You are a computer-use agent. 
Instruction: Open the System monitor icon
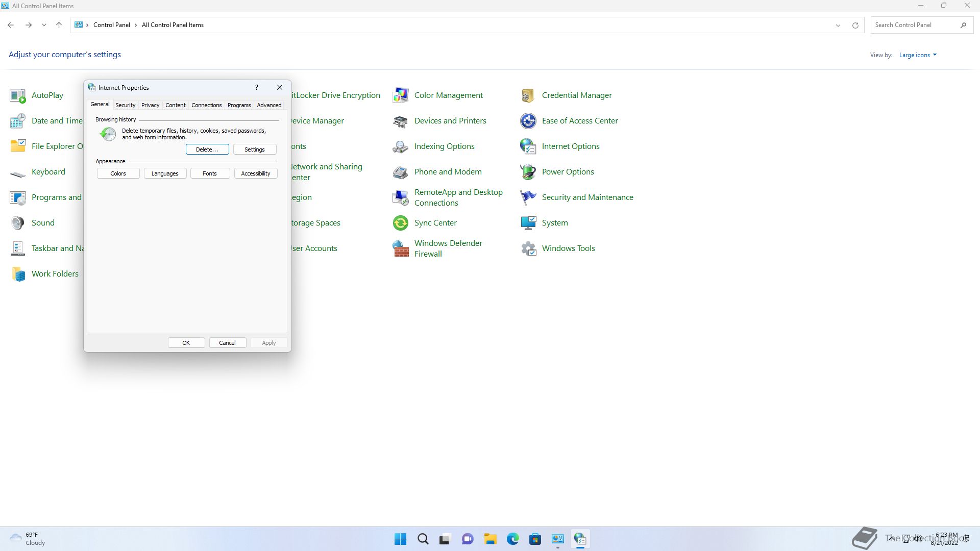click(x=528, y=223)
